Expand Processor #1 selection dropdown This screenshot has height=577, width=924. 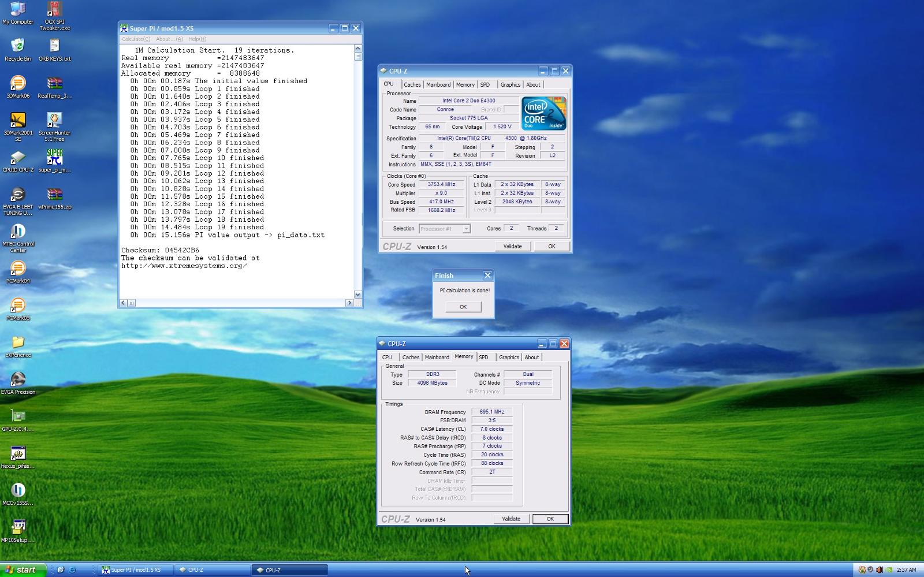tap(466, 229)
